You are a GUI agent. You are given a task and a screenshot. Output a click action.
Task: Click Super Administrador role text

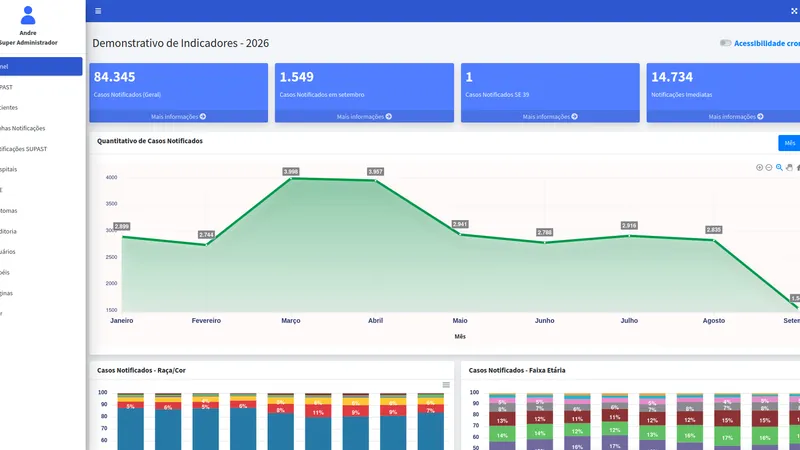28,43
